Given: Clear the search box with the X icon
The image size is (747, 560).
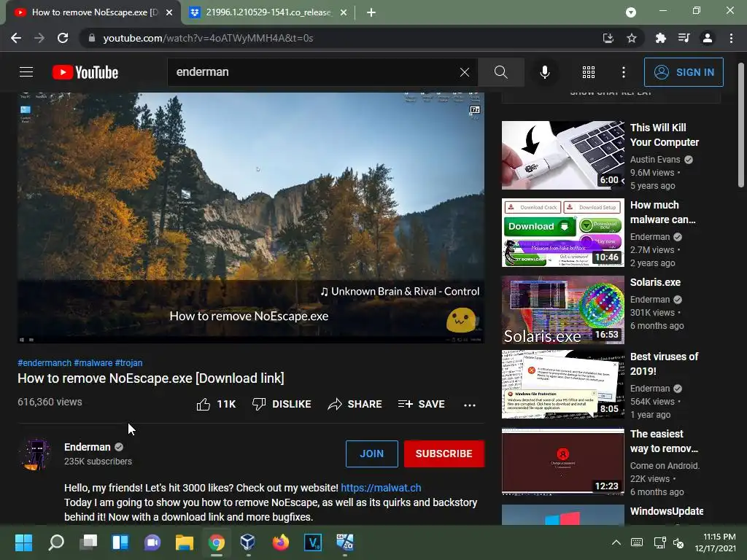Looking at the screenshot, I should [465, 72].
